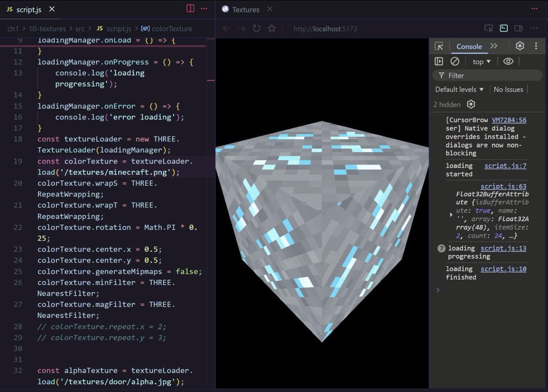Bookmark the page with the star icon

(272, 28)
